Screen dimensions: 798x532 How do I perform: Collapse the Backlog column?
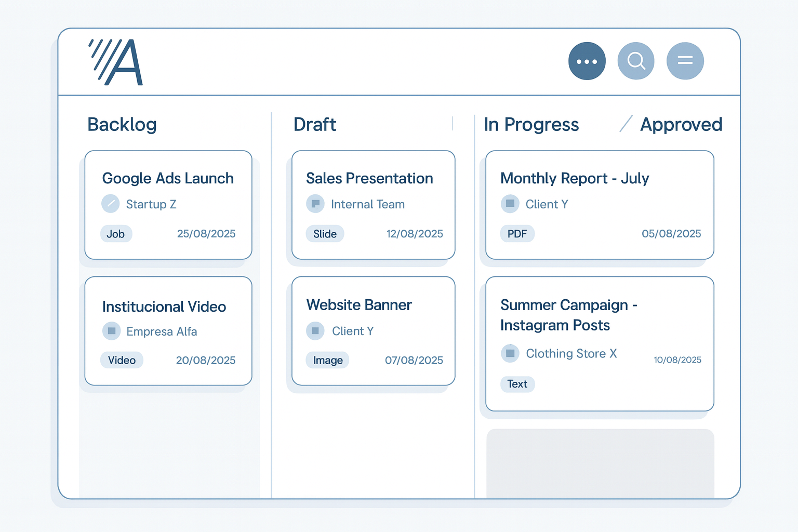coord(122,125)
